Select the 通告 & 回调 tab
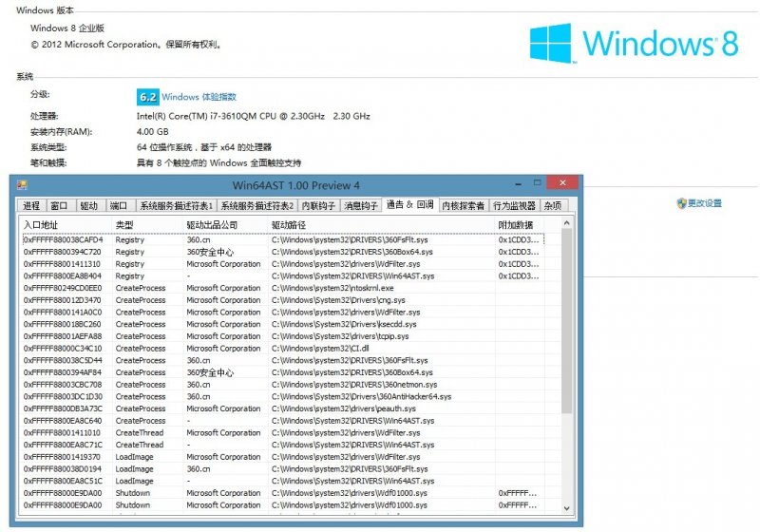This screenshot has width=760, height=532. [410, 204]
